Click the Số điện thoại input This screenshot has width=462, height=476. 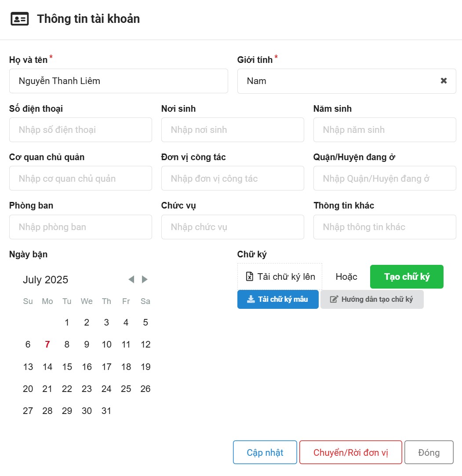[80, 130]
